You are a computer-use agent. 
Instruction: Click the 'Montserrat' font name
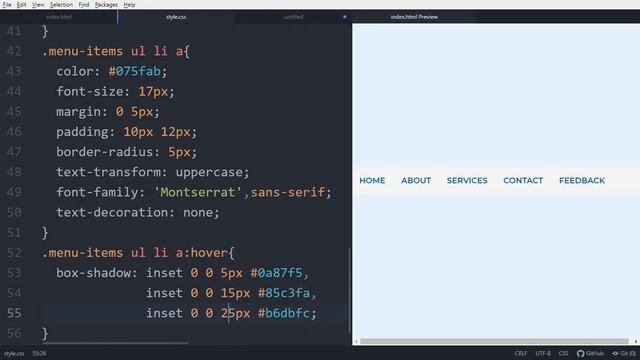click(198, 192)
